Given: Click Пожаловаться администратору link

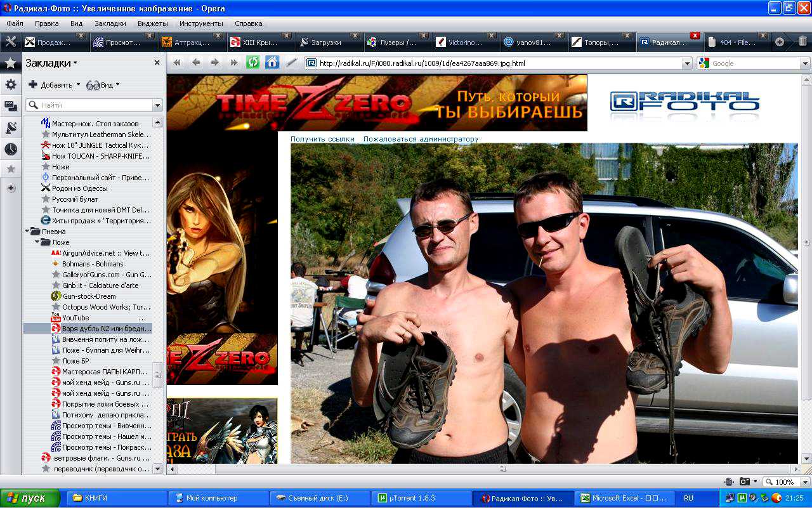Looking at the screenshot, I should click(x=421, y=139).
